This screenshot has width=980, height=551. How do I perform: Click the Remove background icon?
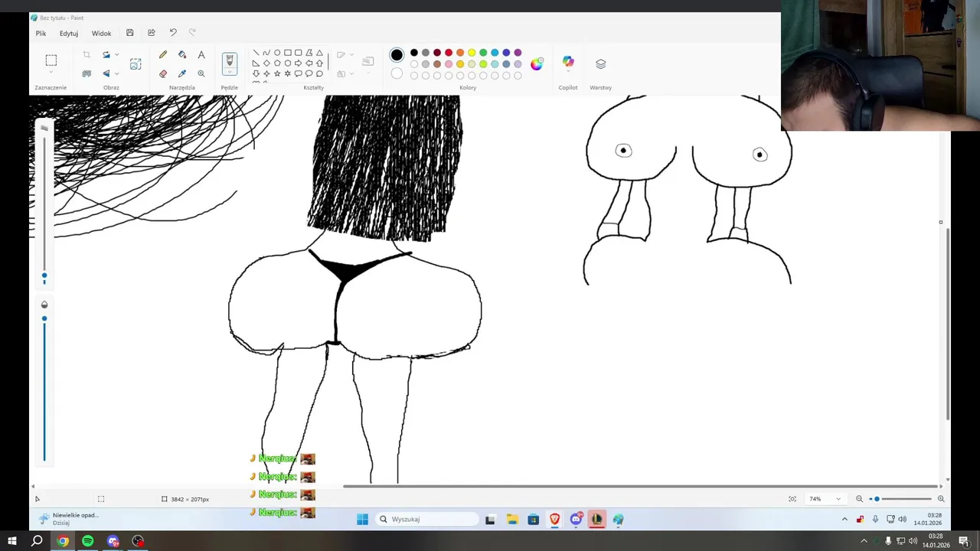click(87, 73)
